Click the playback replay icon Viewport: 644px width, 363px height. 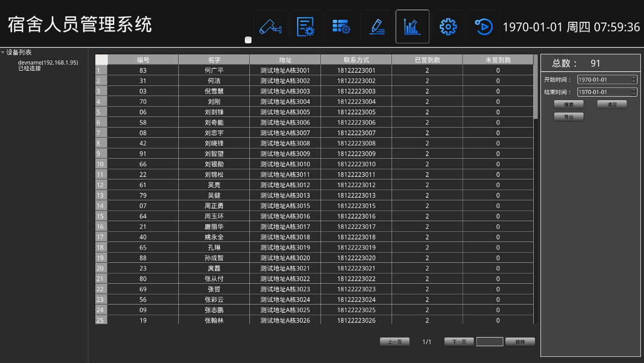484,26
